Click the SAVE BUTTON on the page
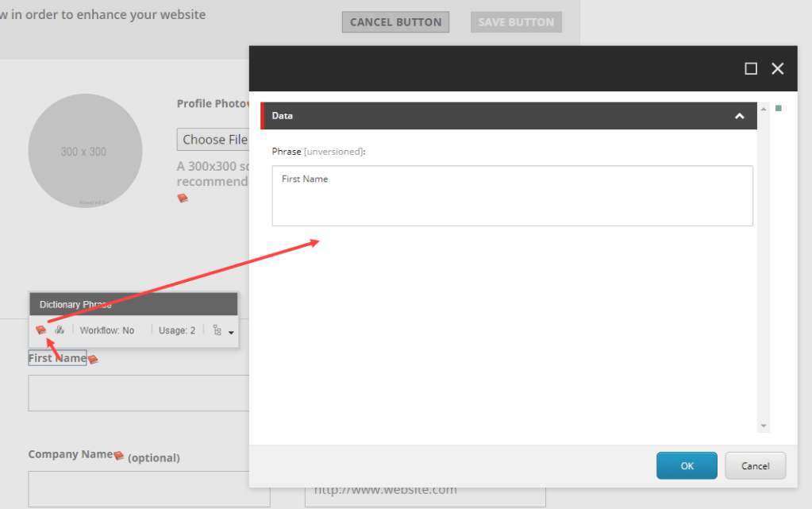The image size is (812, 509). (x=516, y=22)
